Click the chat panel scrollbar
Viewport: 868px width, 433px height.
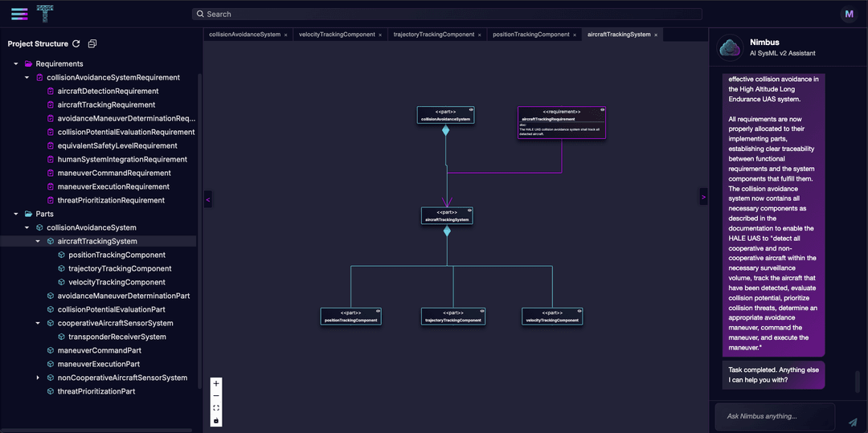coord(858,381)
